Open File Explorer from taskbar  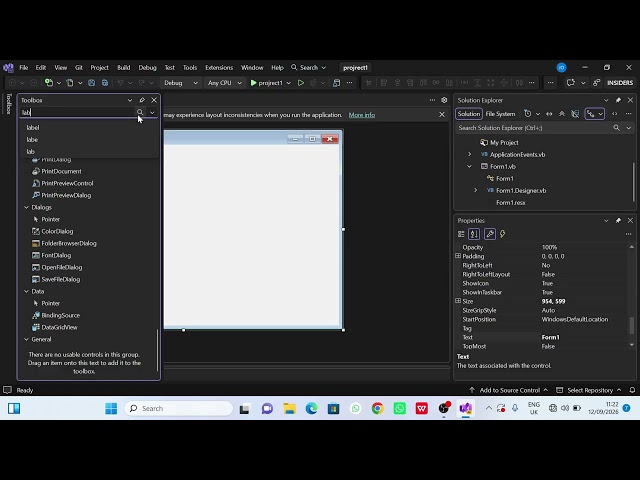(290, 408)
